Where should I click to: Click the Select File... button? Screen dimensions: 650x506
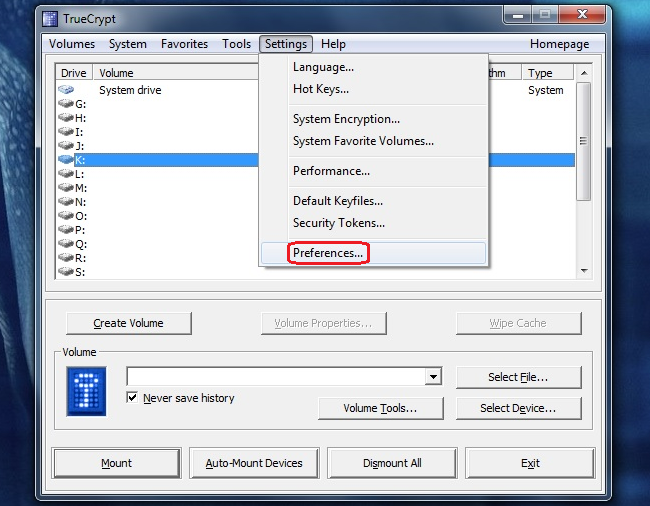(x=519, y=377)
